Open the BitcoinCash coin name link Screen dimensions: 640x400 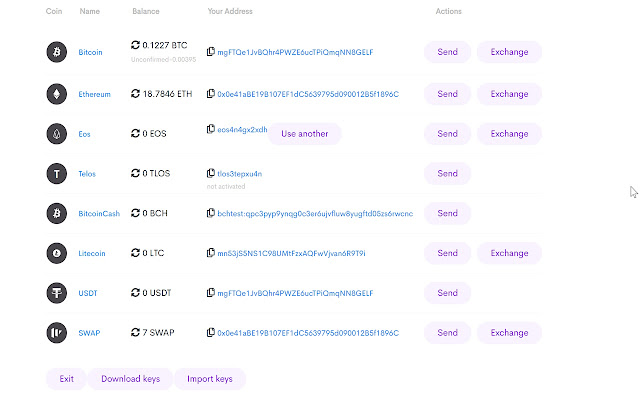coord(99,213)
